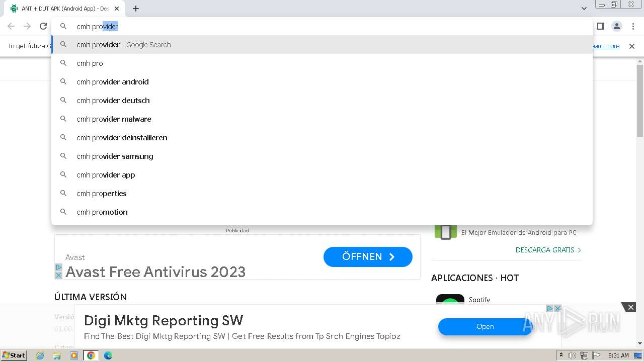Image resolution: width=644 pixels, height=362 pixels.
Task: Choose 'cmh promotion' suggestion
Action: pos(322,212)
